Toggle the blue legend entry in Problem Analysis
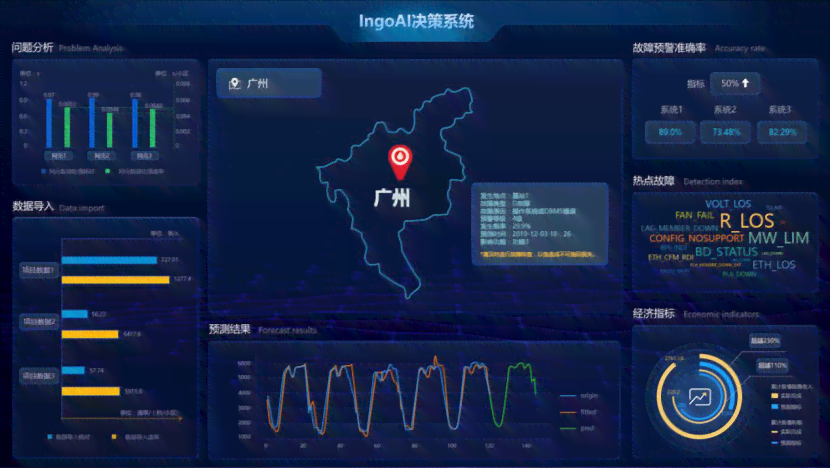 [68, 172]
